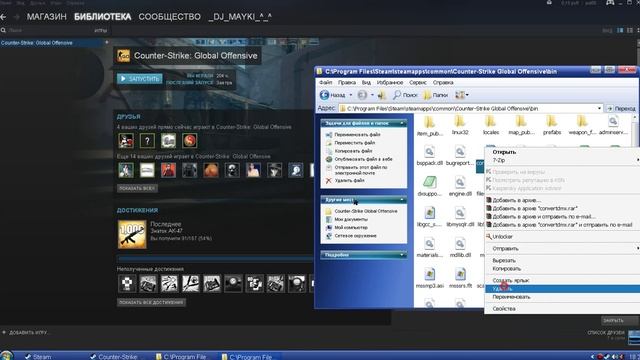Image resolution: width=640 pixels, height=360 pixels.
Task: Open the map_pub folder
Action: (521, 125)
